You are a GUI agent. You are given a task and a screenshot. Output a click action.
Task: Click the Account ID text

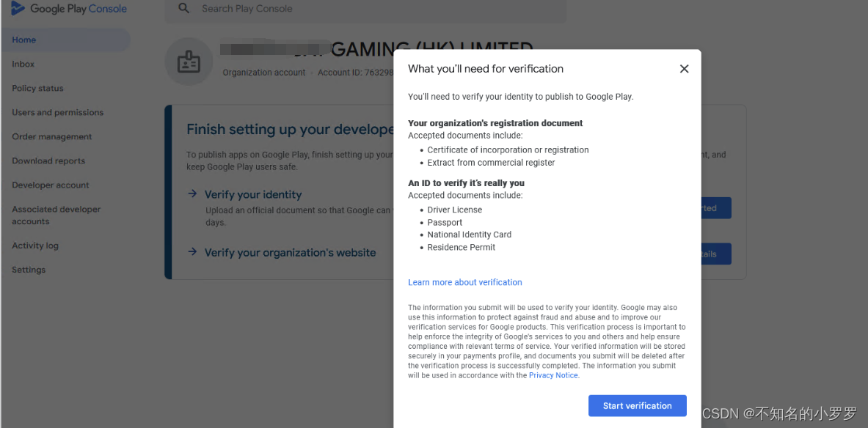tap(355, 73)
